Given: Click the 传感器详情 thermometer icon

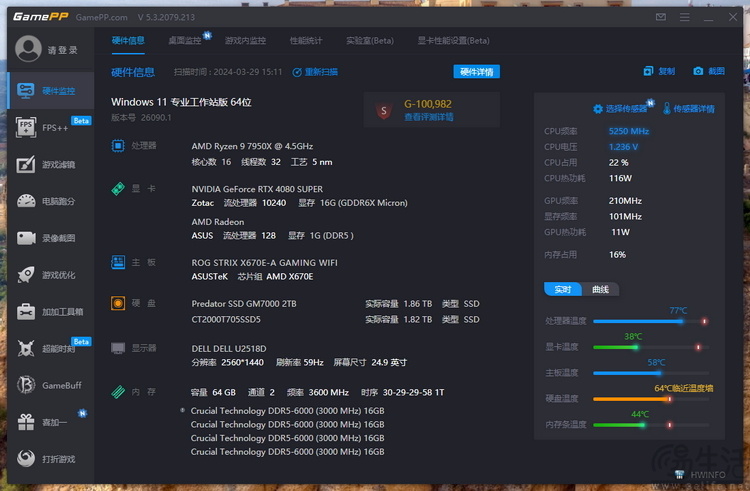Looking at the screenshot, I should click(x=667, y=109).
